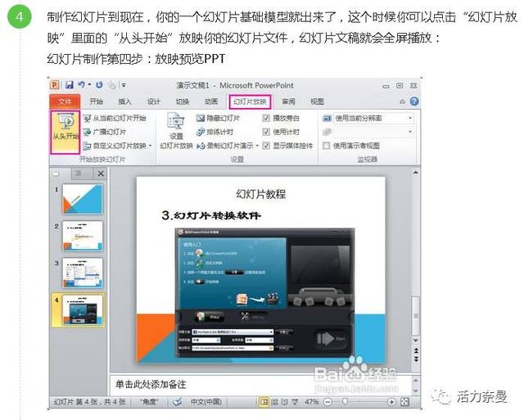Click the 中文(中国) language indicator
The image size is (524, 420).
206,402
